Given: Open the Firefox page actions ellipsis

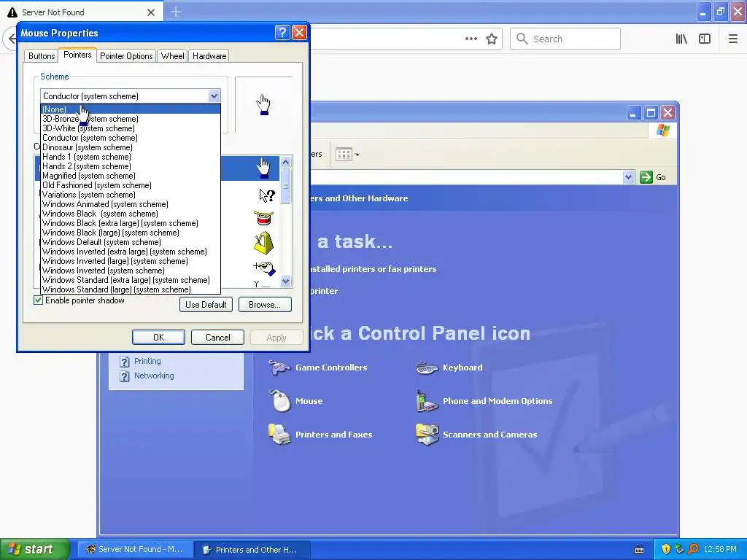Looking at the screenshot, I should point(471,39).
